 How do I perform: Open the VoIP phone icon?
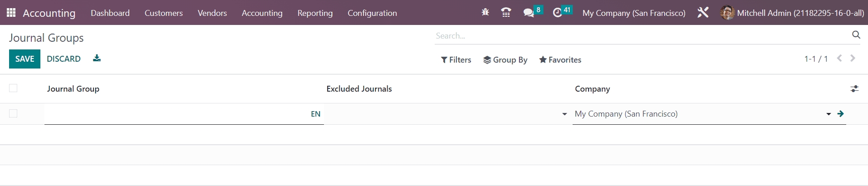point(506,13)
